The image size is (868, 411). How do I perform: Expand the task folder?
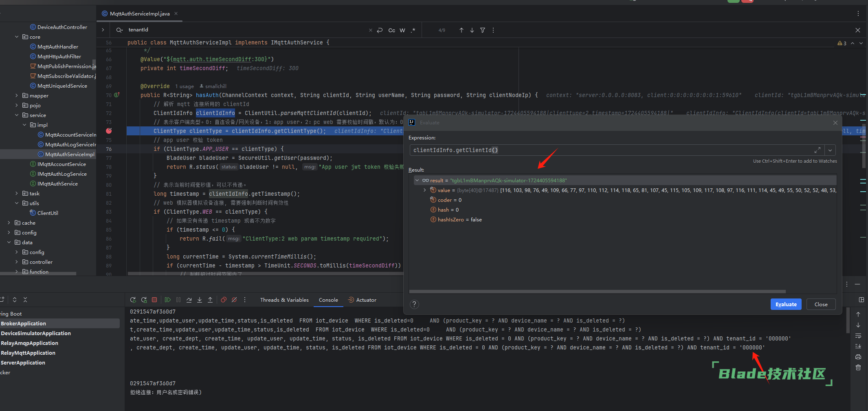(17, 193)
